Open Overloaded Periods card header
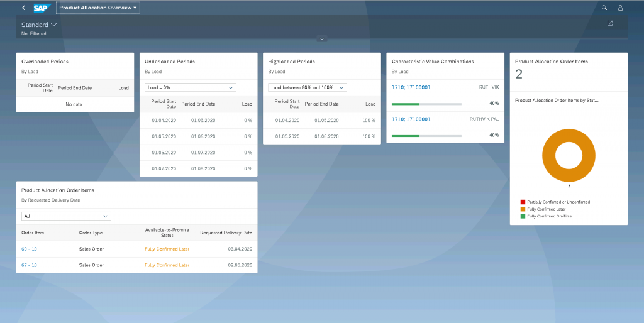Screen dimensions: 644x323 pos(75,66)
